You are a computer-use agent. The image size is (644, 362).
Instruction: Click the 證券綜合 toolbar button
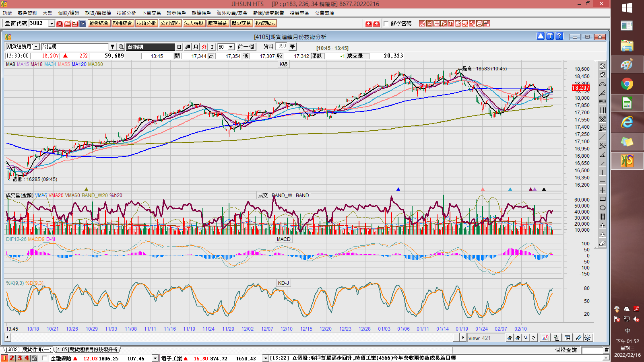click(99, 23)
